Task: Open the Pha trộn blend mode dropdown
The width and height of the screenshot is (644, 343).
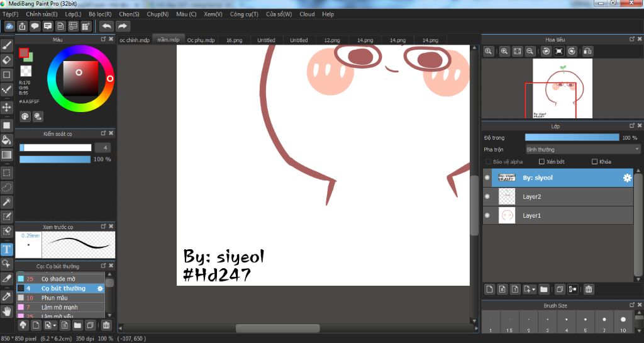Action: coord(583,150)
